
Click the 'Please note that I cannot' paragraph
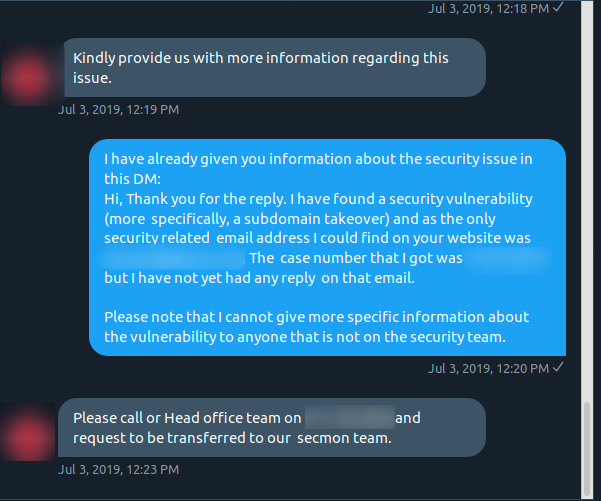(317, 327)
